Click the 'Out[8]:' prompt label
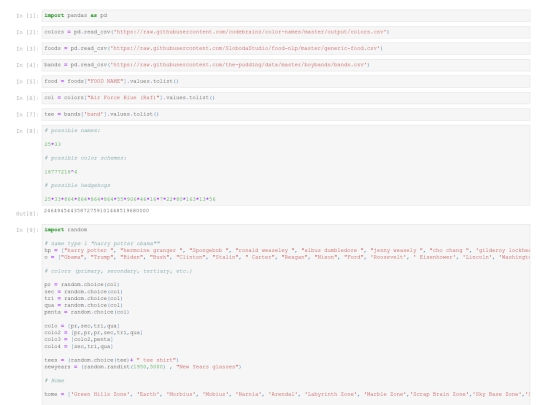 coord(27,214)
